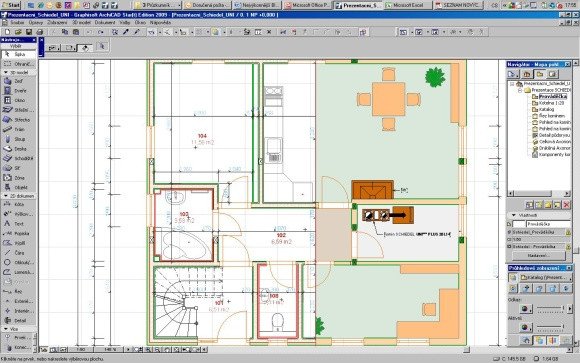The height and width of the screenshot is (363, 580).
Task: Select the Dveře (door) tool
Action: (18, 91)
